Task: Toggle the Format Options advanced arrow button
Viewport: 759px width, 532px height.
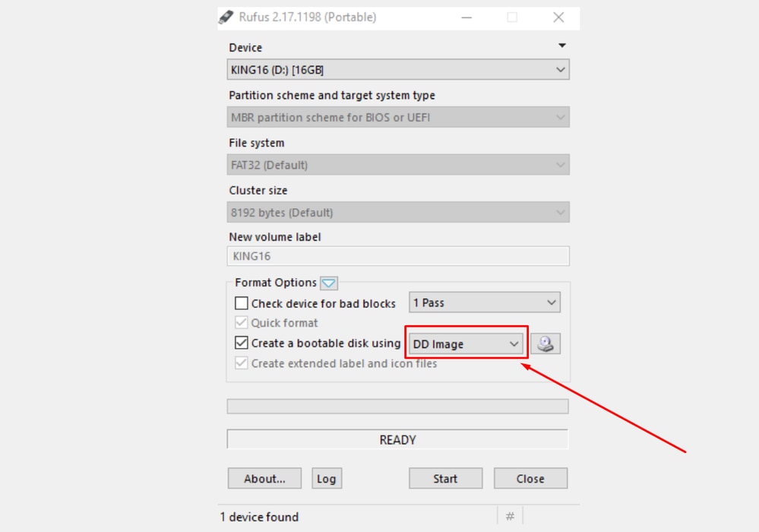Action: click(329, 283)
